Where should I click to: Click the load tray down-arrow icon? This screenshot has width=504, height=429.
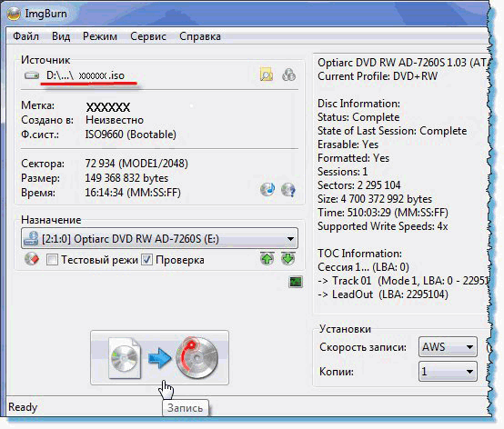(x=288, y=258)
